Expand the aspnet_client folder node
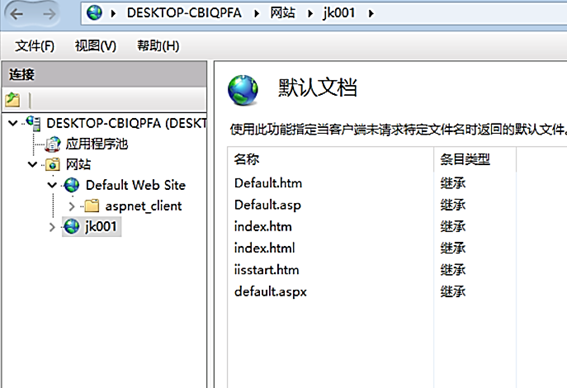The image size is (567, 388). click(71, 206)
